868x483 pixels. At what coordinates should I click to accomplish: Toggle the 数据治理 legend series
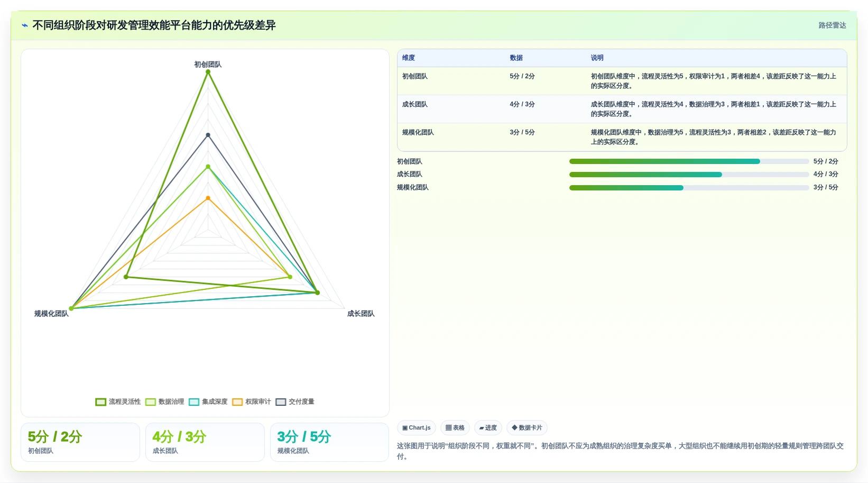click(x=165, y=402)
